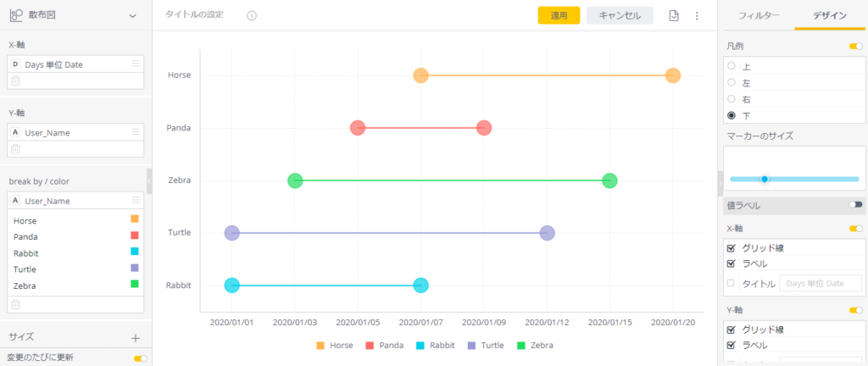This screenshot has width=868, height=366.
Task: Select the デザイン tab
Action: click(830, 15)
